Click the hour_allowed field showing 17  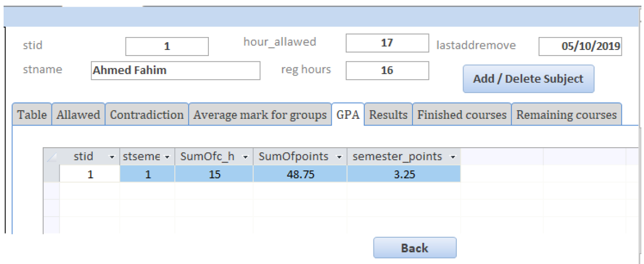(x=387, y=43)
